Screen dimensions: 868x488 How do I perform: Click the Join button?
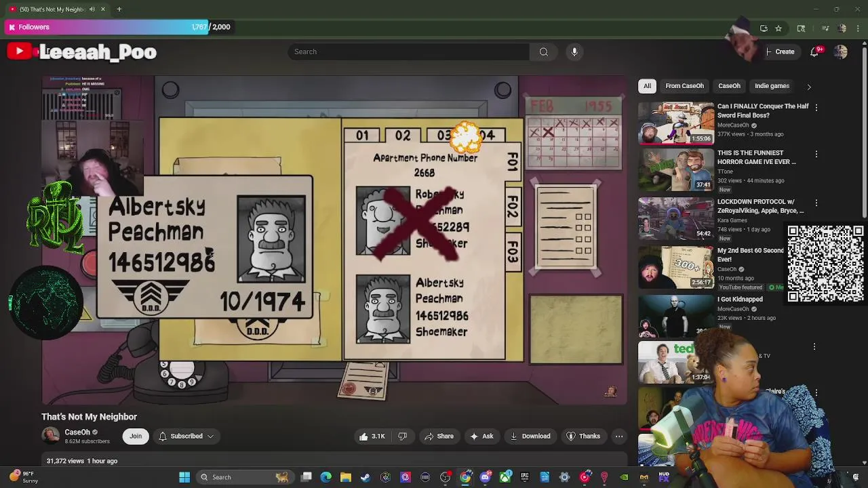point(136,436)
